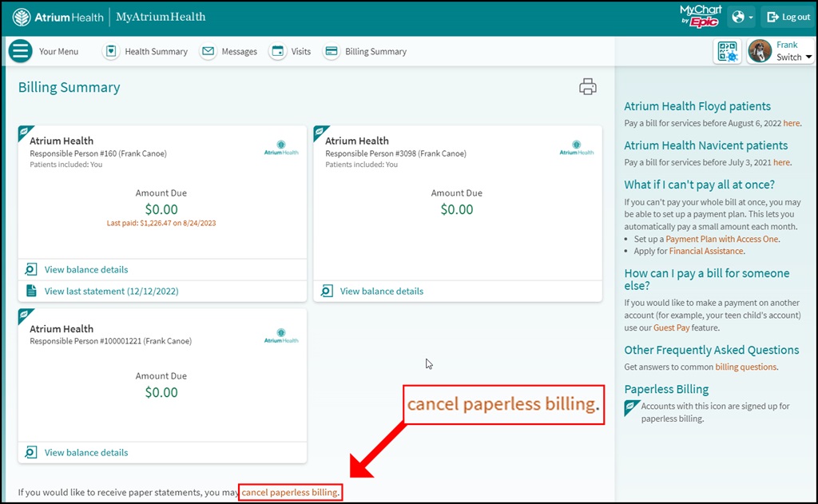Click 'here' link for Navicent patients
This screenshot has height=504, width=818.
click(x=781, y=162)
